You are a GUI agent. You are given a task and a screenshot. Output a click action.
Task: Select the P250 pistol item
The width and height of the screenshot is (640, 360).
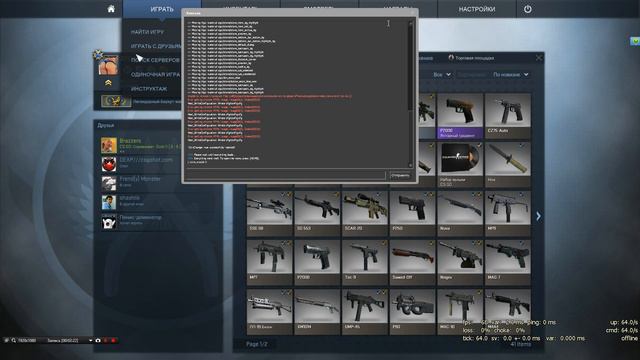[412, 214]
